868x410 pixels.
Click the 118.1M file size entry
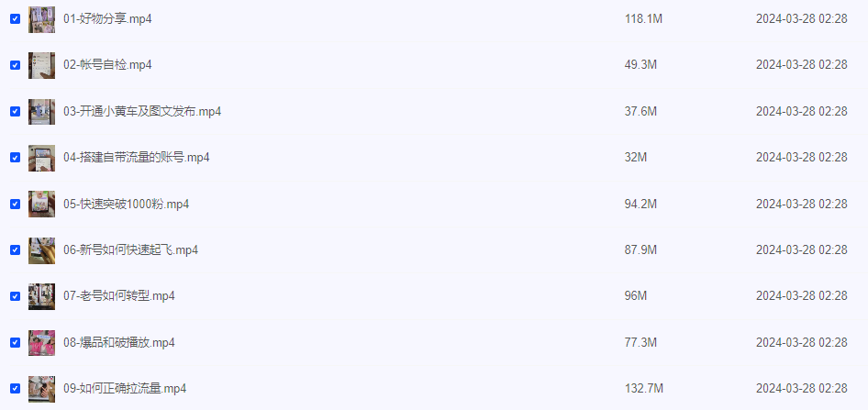[x=643, y=19]
